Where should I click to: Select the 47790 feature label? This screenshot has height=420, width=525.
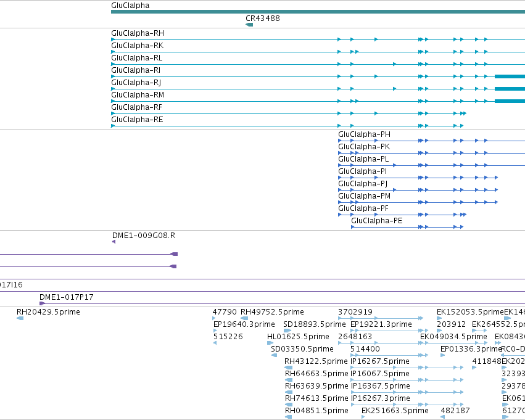point(225,312)
